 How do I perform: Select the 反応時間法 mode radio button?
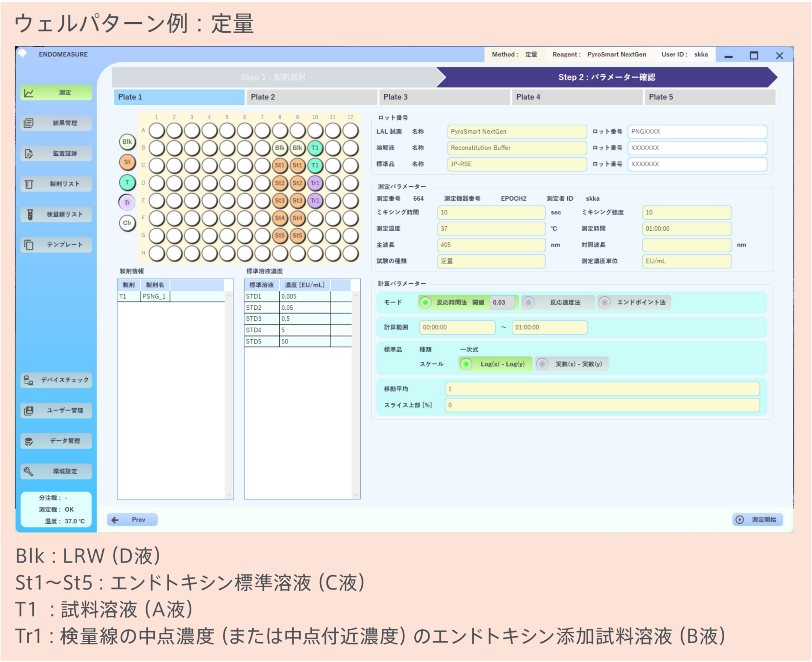point(425,302)
